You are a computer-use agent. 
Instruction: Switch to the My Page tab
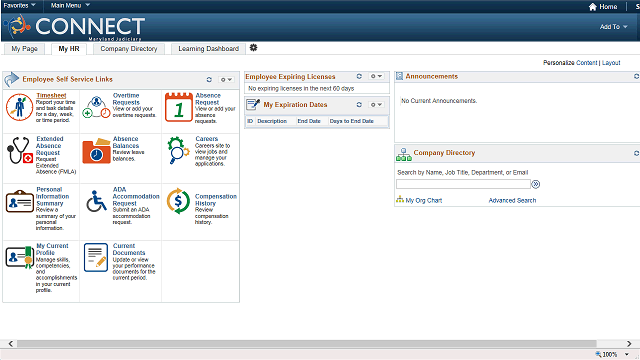click(24, 49)
